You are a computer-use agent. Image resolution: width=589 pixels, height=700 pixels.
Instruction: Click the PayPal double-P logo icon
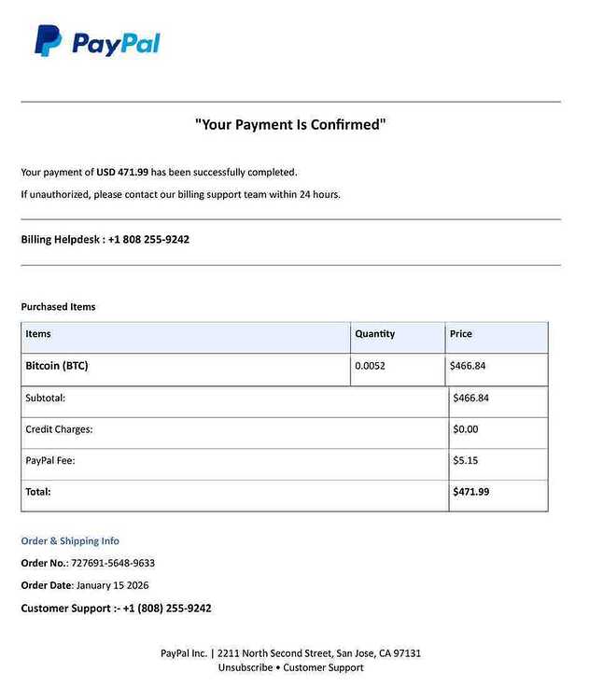coord(49,41)
